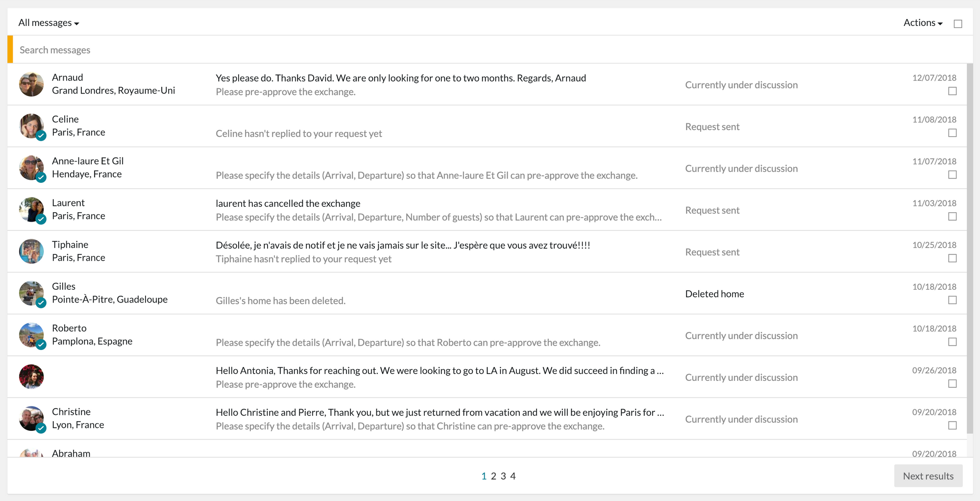980x501 pixels.
Task: Click Anne-laure Et Gil's avatar photo
Action: pyautogui.click(x=31, y=168)
